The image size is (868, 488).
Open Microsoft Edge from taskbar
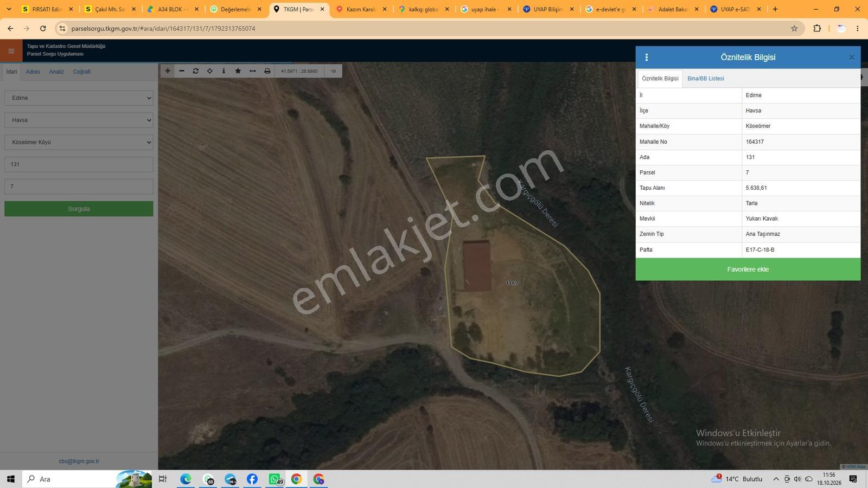(186, 479)
